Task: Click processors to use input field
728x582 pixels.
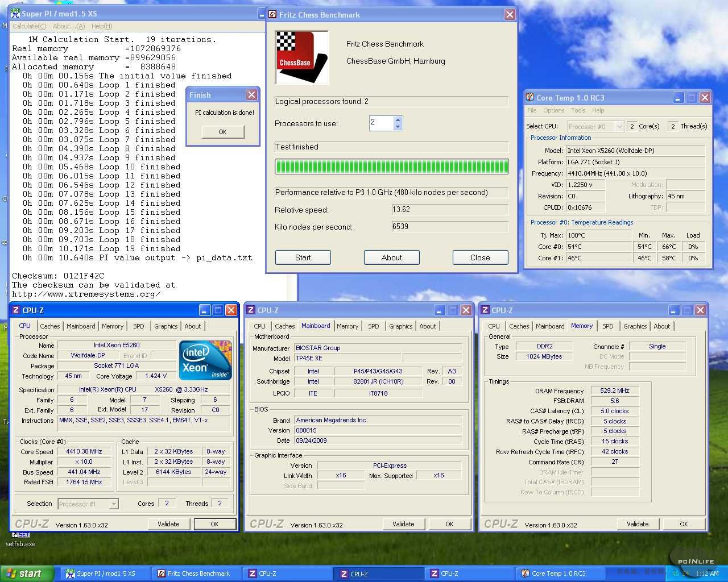Action: tap(382, 123)
